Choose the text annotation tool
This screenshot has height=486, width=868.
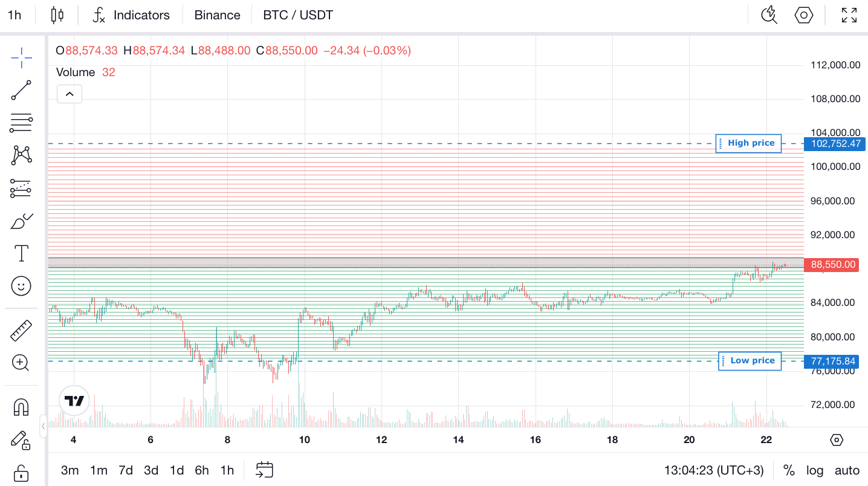(21, 253)
